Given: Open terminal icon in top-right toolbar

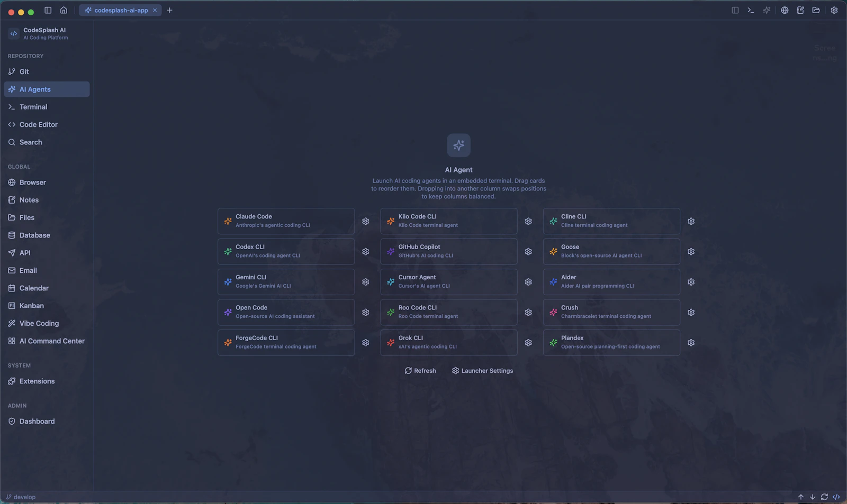Looking at the screenshot, I should 751,10.
